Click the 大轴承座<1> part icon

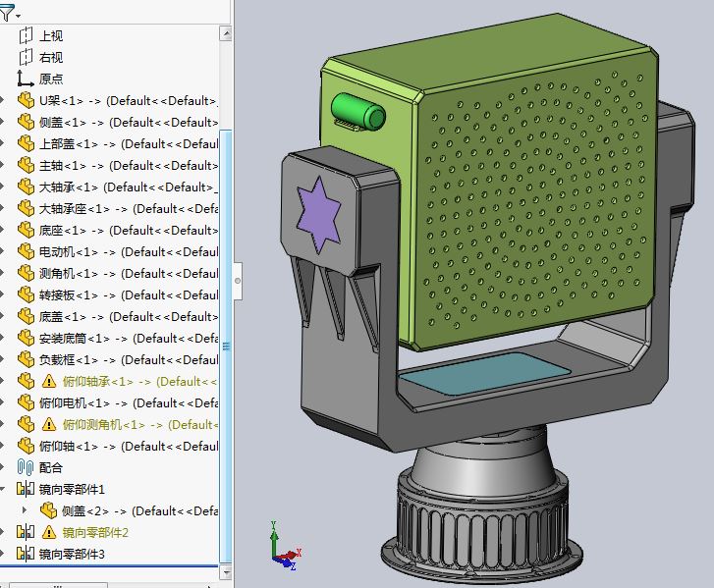point(26,208)
